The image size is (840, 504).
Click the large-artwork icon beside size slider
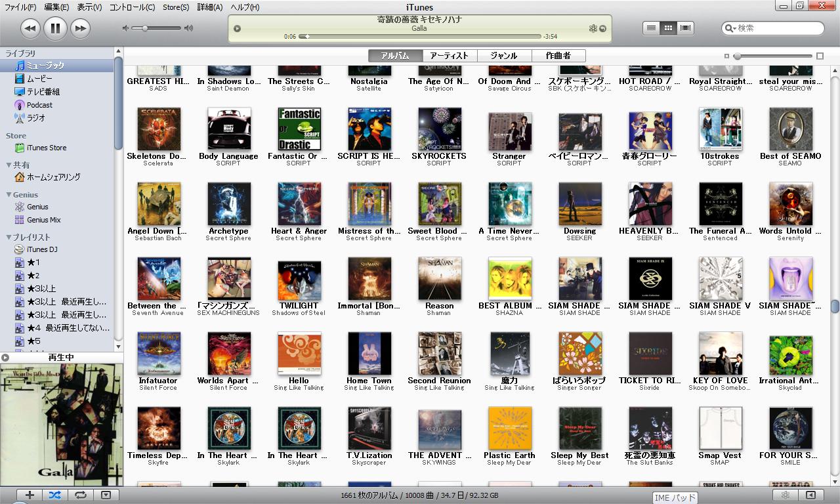click(820, 56)
